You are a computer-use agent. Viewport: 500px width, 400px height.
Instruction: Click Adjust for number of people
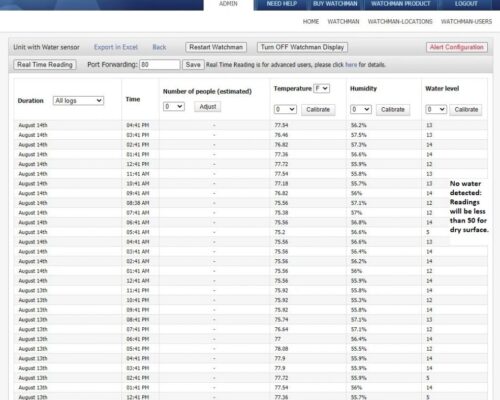[208, 107]
